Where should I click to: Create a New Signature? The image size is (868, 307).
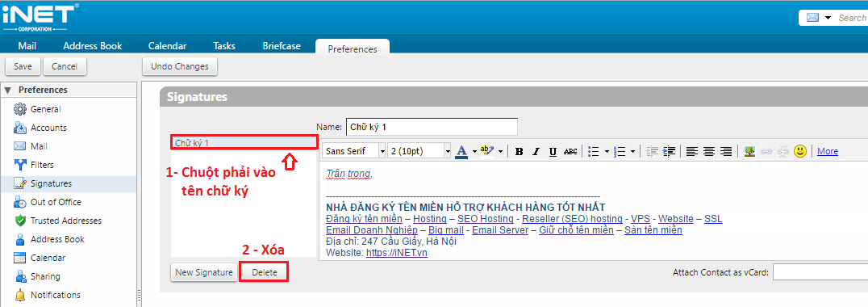pyautogui.click(x=204, y=272)
